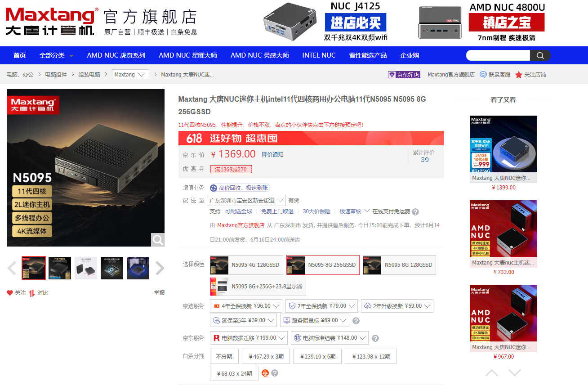Screen dimensions: 588x386
Task: Click the 联系客服 chat icon
Action: pos(483,74)
